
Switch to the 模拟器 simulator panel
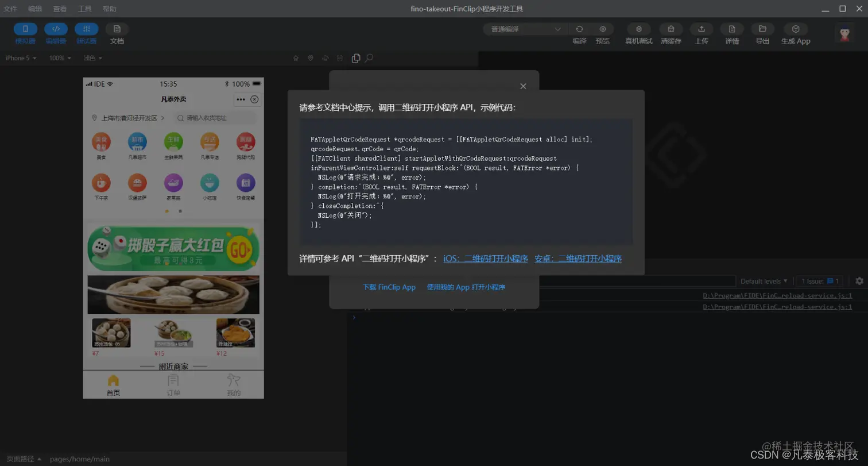pos(25,33)
